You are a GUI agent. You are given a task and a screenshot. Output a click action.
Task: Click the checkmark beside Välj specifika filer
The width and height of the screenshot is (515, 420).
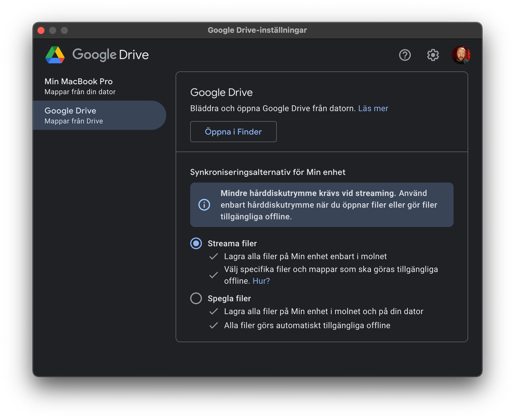coord(214,275)
